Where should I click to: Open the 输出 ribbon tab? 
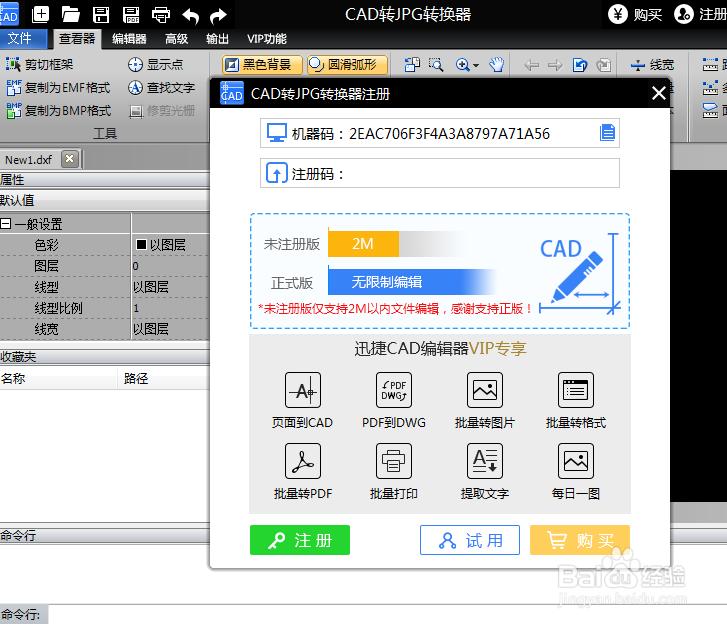coord(217,39)
